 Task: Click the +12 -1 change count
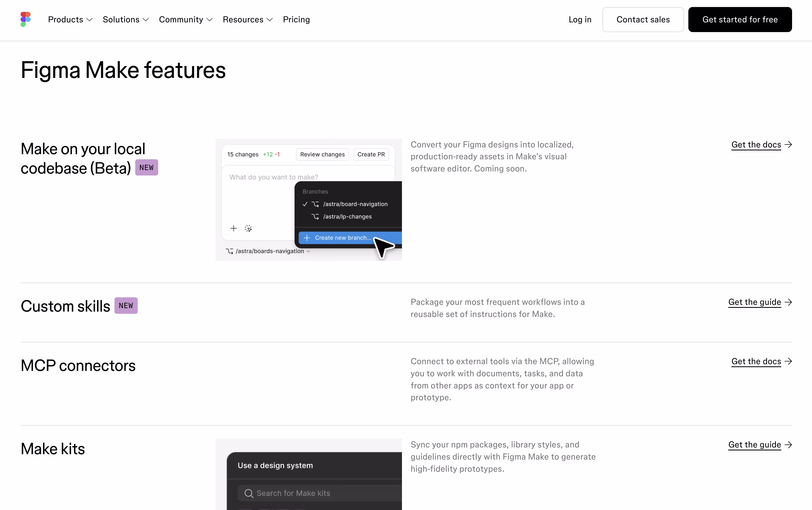271,154
